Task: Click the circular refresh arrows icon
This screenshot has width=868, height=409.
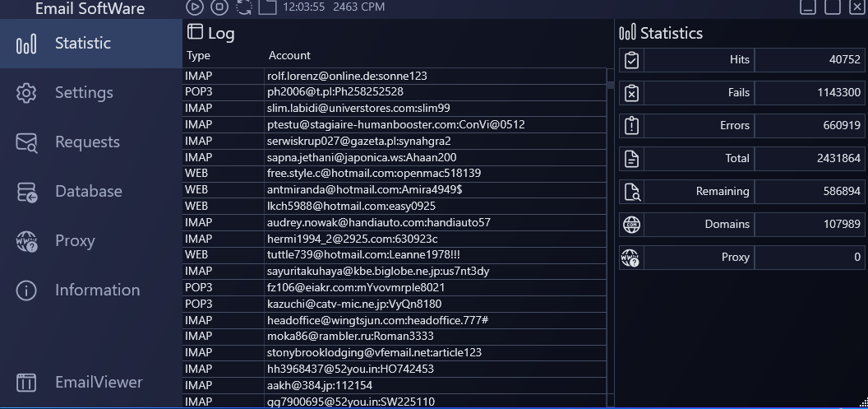Action: [244, 7]
